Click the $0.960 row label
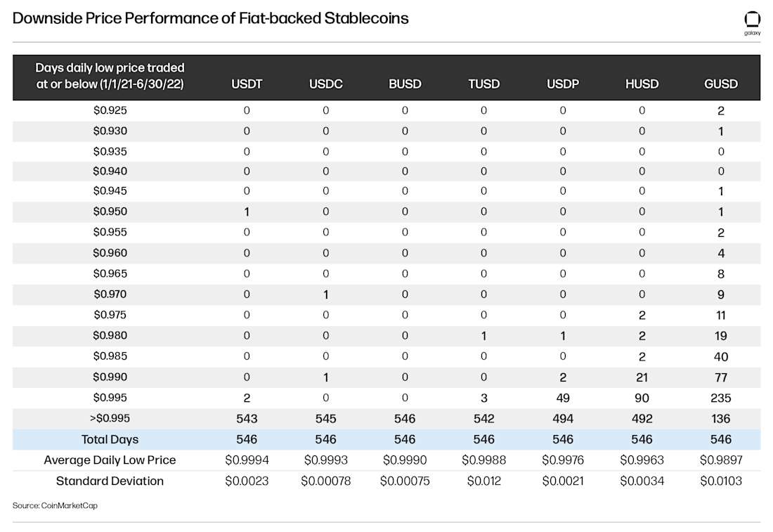The width and height of the screenshot is (773, 532). pos(110,253)
